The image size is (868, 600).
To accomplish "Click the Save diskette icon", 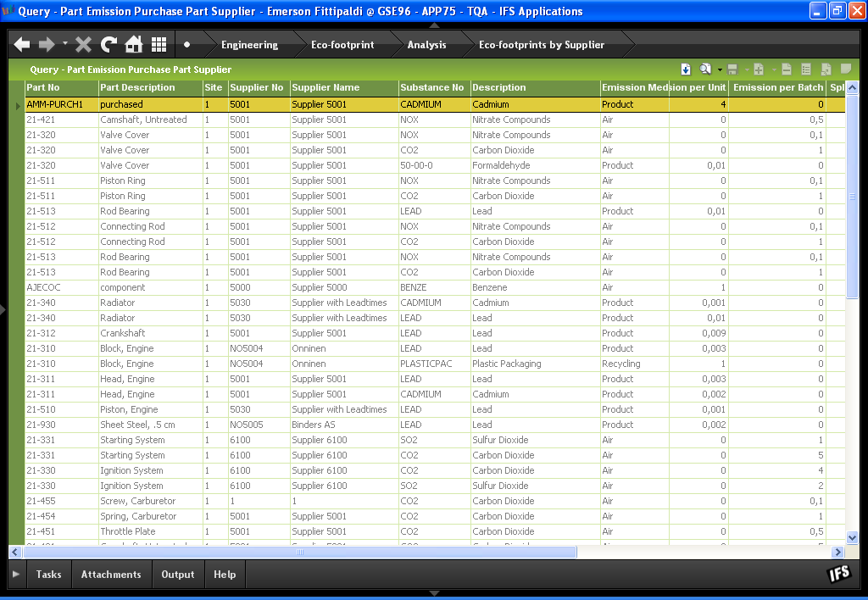I will pos(733,69).
